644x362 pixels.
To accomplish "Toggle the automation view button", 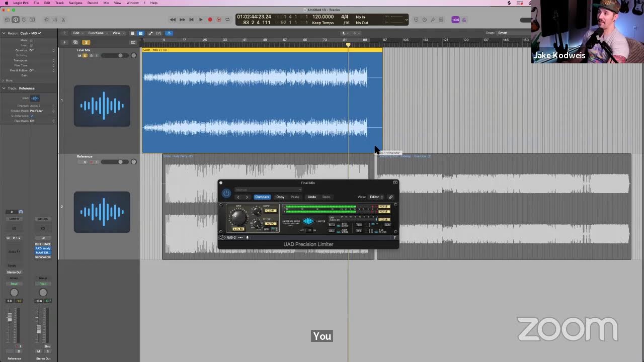I will click(150, 33).
